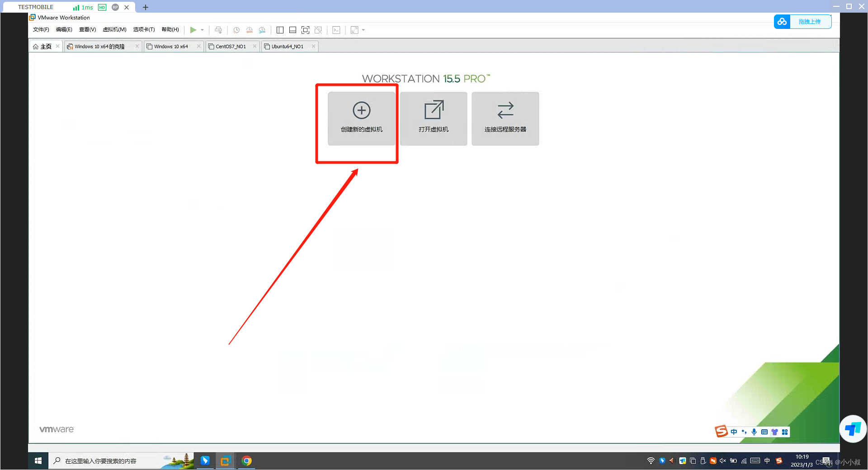Open the VMware Workstation taskbar icon

225,461
